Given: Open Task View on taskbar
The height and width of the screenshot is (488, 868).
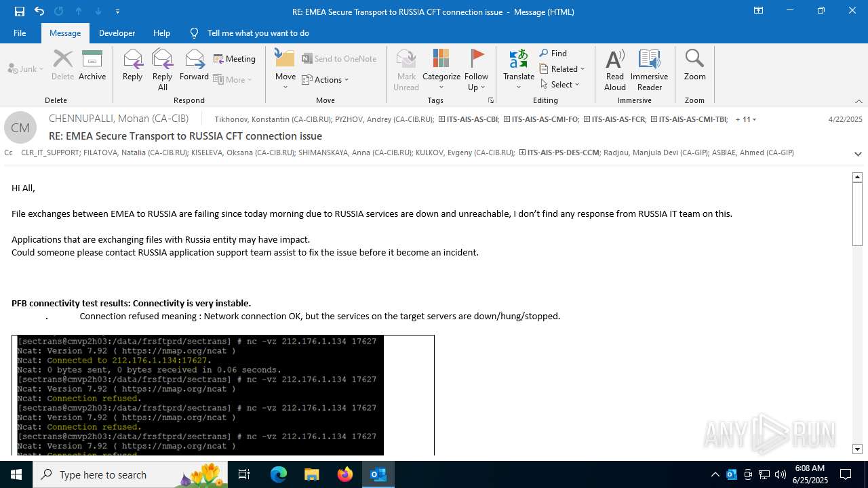Looking at the screenshot, I should 244,474.
